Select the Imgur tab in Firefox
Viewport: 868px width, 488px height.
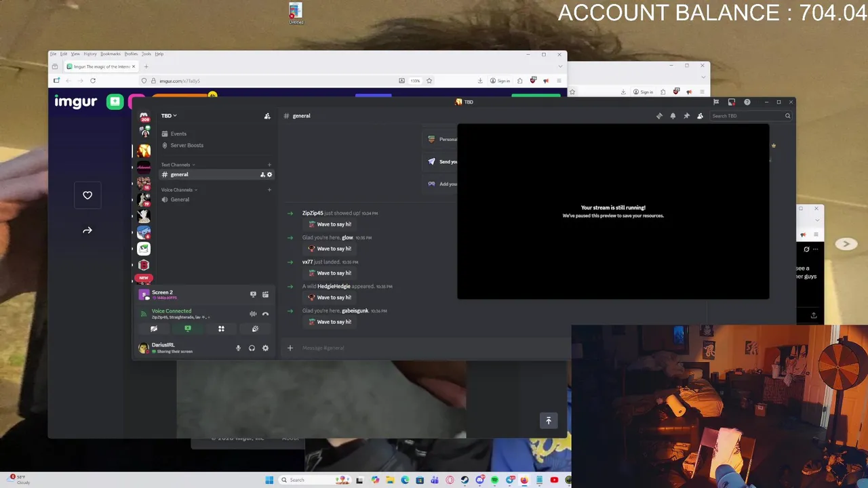click(101, 66)
